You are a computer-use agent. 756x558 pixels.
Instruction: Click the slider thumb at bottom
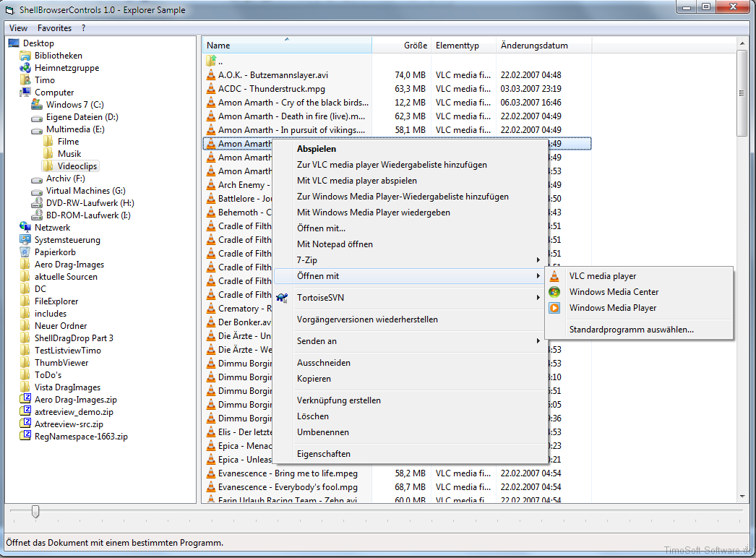click(35, 511)
